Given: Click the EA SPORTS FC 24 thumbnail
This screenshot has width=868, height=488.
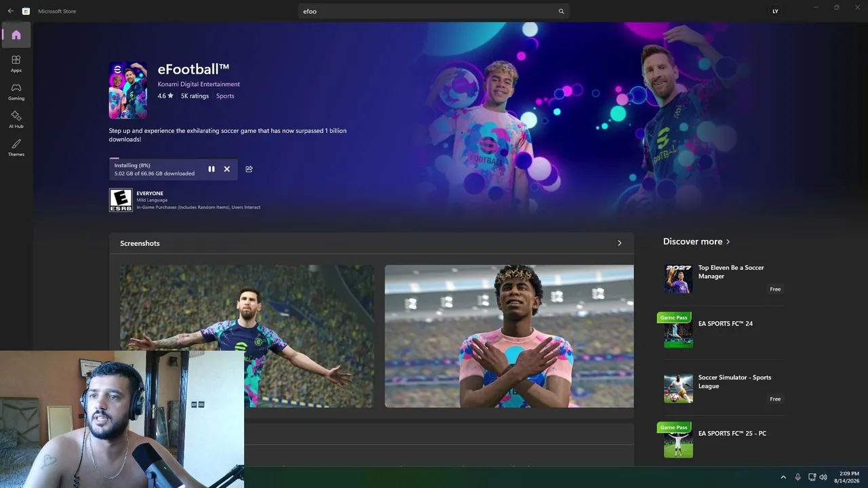Looking at the screenshot, I should click(678, 333).
